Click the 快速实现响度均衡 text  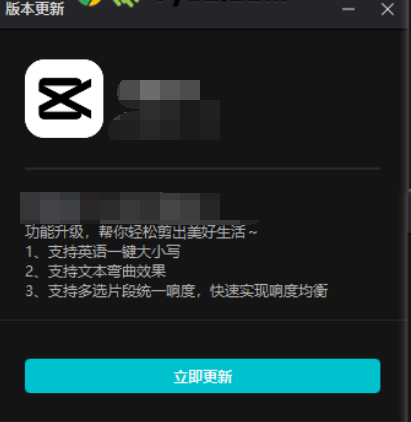click(269, 291)
